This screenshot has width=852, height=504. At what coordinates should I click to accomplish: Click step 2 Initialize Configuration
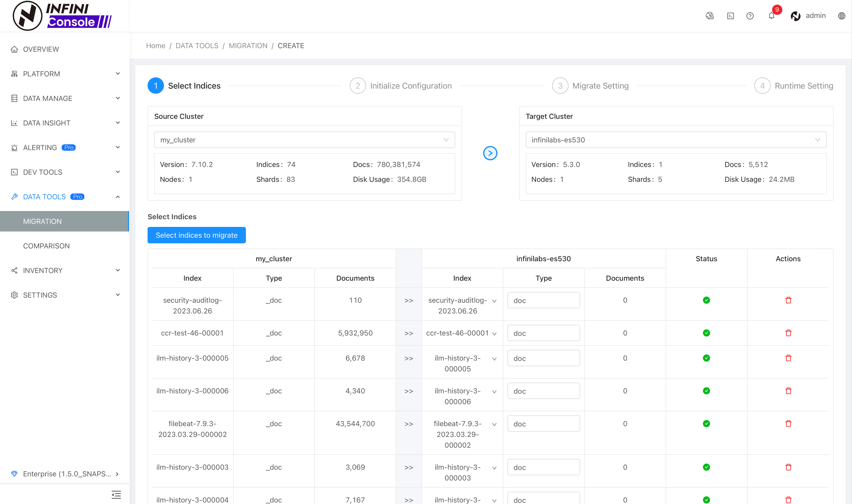(401, 86)
